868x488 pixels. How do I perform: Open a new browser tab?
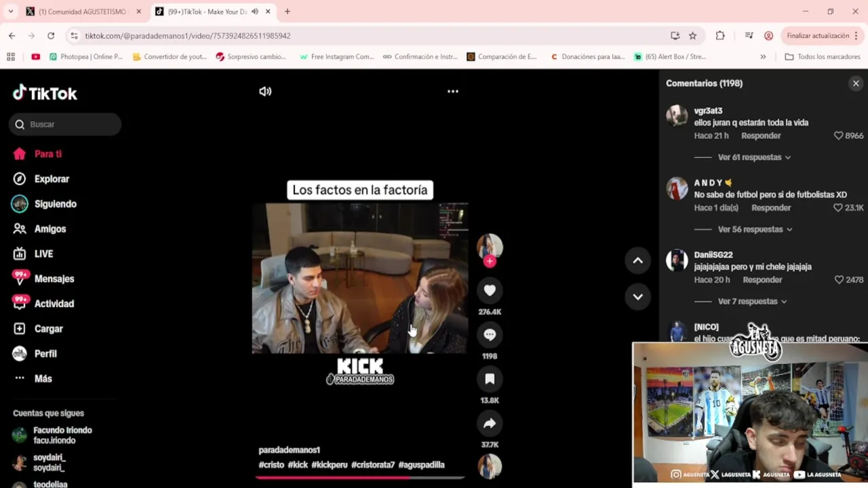click(x=288, y=12)
